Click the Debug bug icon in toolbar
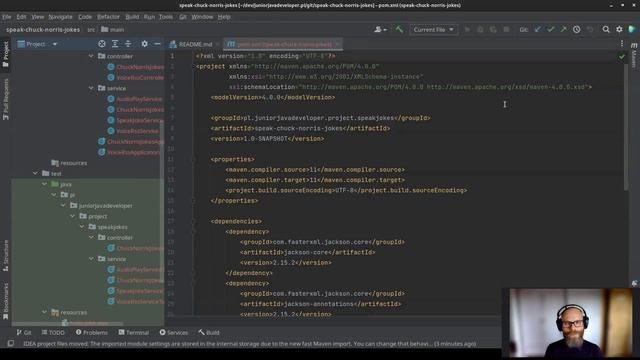Image resolution: width=640 pixels, height=360 pixels. pyautogui.click(x=480, y=29)
